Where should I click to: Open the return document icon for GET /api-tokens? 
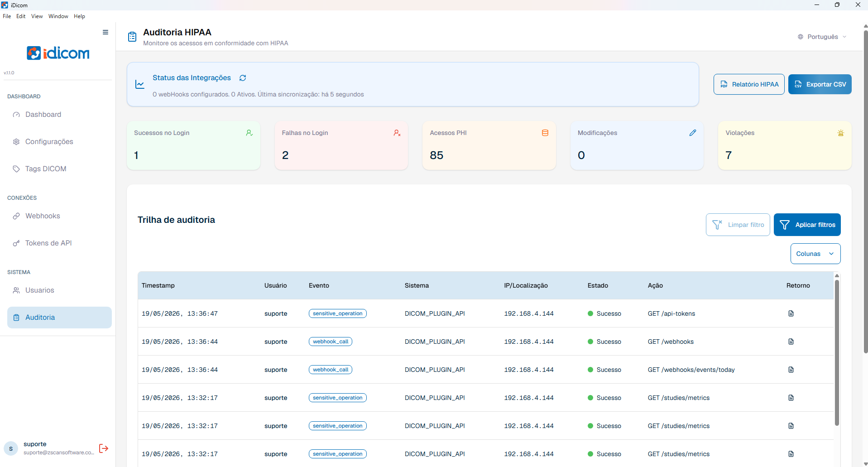click(x=791, y=313)
